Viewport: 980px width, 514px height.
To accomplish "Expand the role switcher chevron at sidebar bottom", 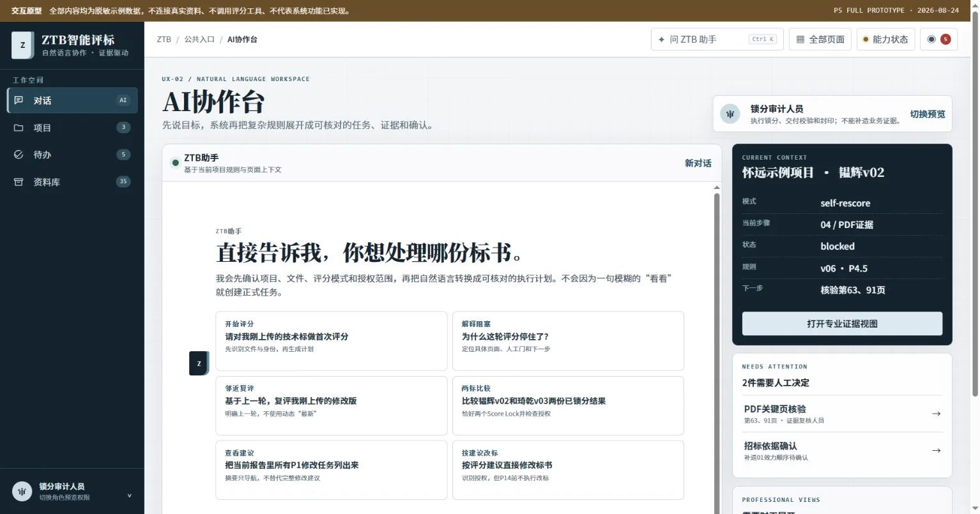I will click(x=130, y=495).
